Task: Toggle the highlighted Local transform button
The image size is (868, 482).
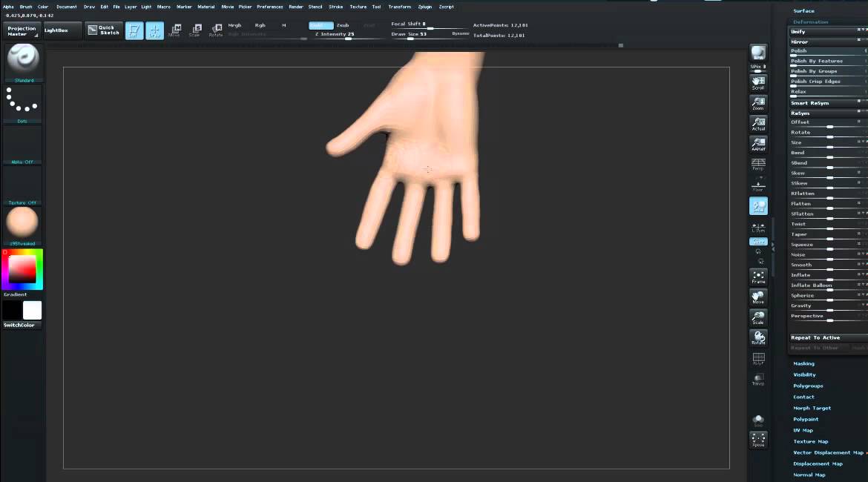Action: coord(758,206)
